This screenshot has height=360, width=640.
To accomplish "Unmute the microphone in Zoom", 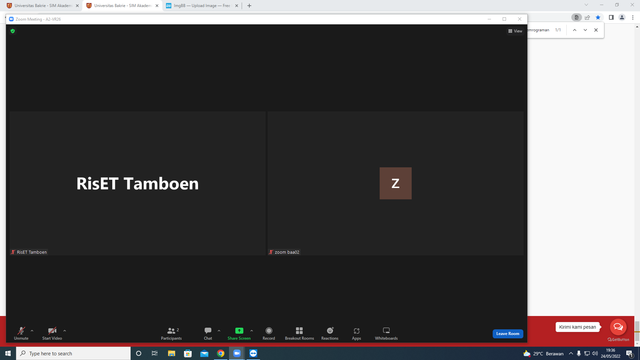I will (x=21, y=333).
